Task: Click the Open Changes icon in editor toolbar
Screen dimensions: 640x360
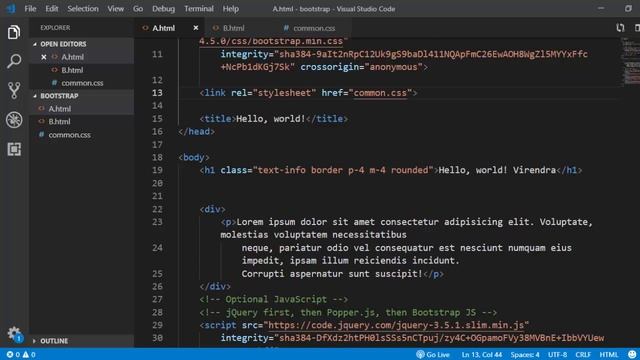Action: tap(620, 28)
